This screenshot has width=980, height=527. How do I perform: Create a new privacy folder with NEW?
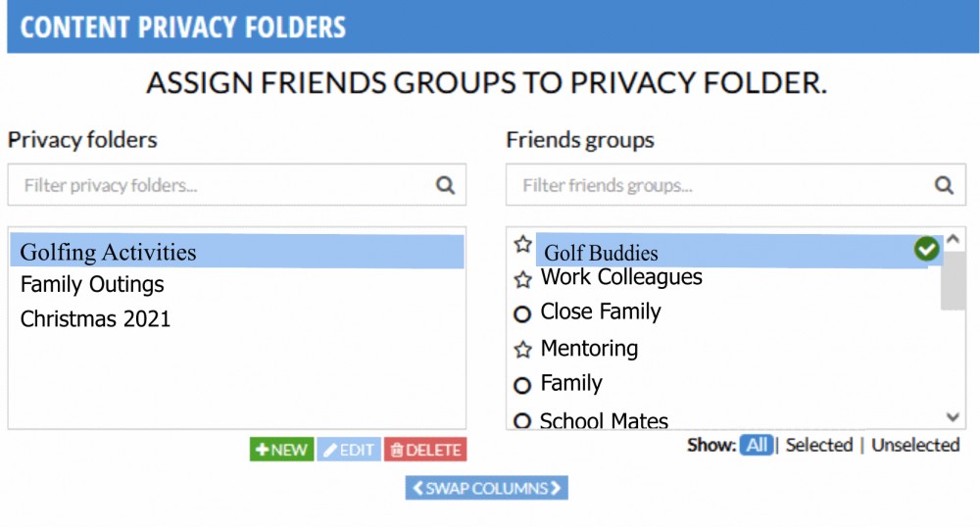282,450
